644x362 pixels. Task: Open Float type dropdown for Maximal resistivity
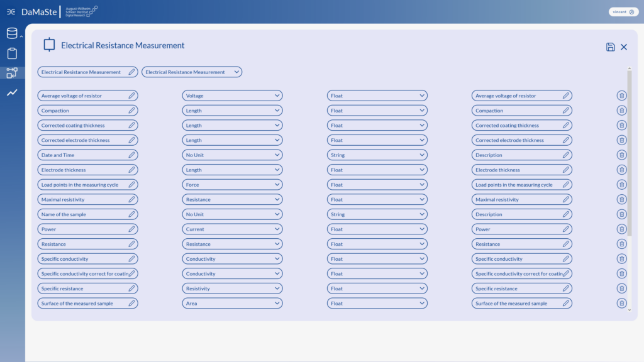tap(377, 199)
